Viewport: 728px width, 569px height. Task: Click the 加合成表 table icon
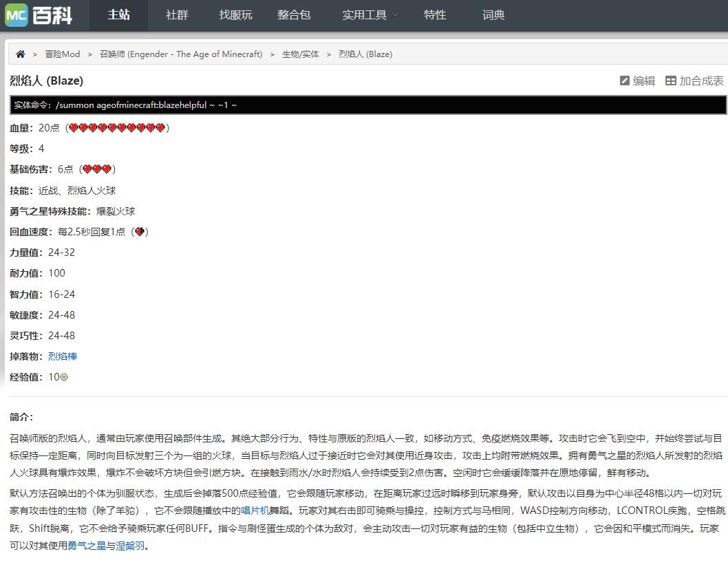670,80
